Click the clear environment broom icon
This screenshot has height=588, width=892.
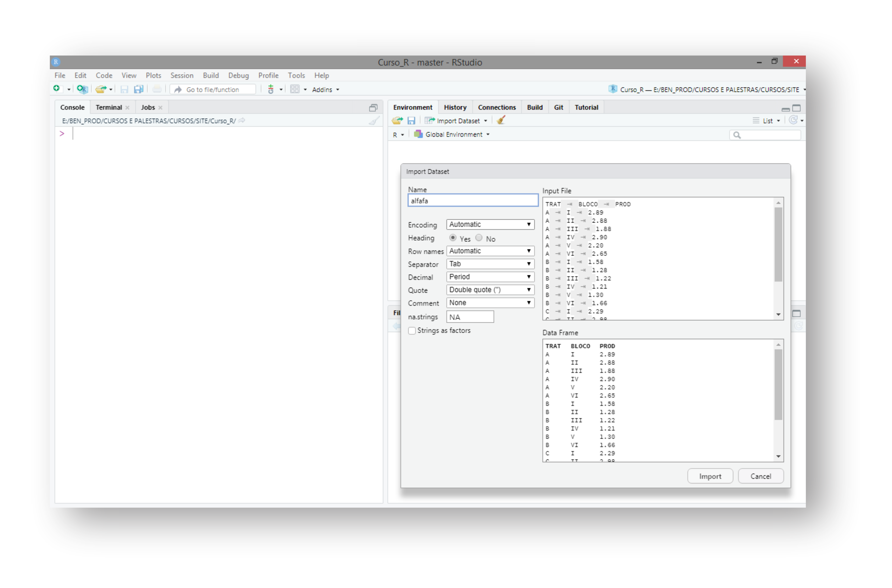tap(501, 120)
